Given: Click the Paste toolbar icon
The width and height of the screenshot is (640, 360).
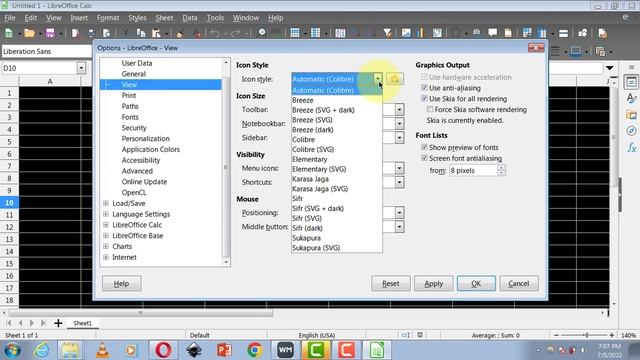Looking at the screenshot, I should pyautogui.click(x=156, y=33).
